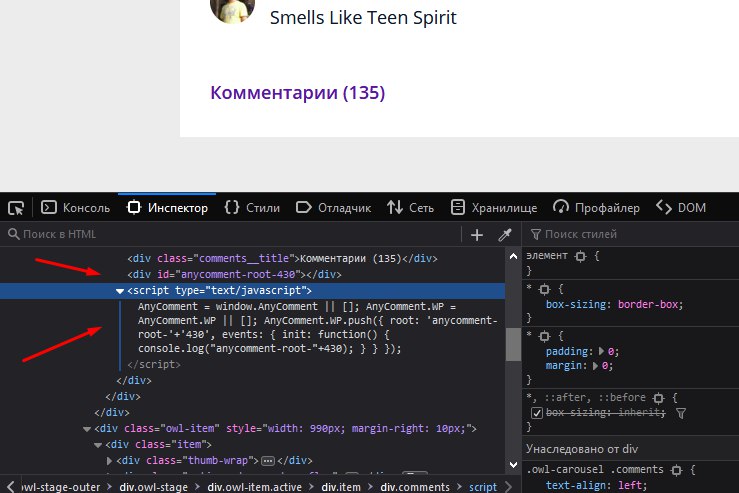Highlight elements for .owl-carousel .comments rule
Viewport: 739px width, 493px height.
676,470
